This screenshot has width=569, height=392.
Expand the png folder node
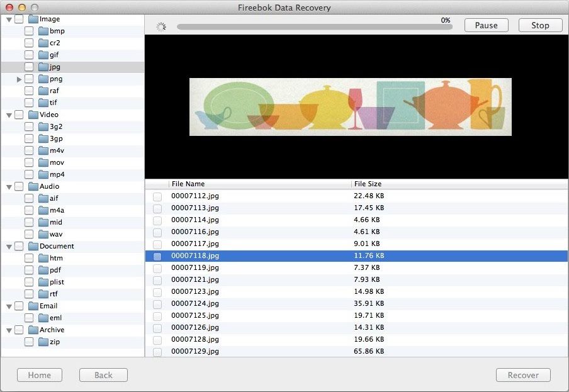[20, 79]
